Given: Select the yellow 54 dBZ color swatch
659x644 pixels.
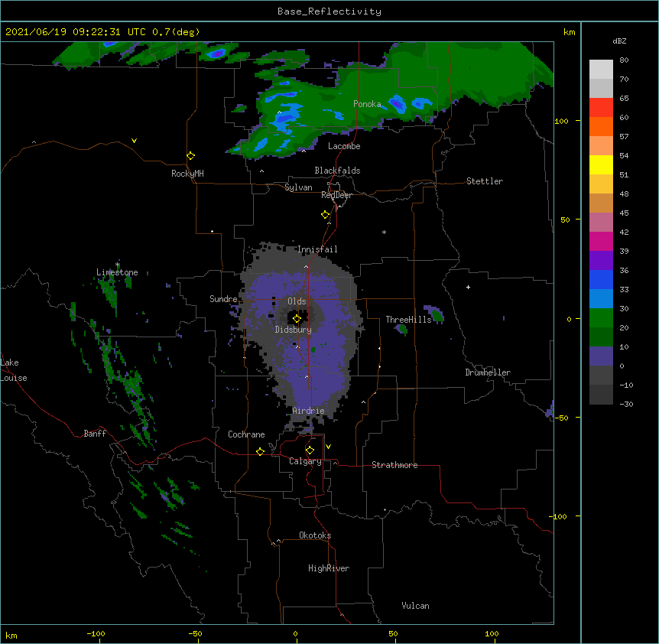Looking at the screenshot, I should pyautogui.click(x=601, y=164).
